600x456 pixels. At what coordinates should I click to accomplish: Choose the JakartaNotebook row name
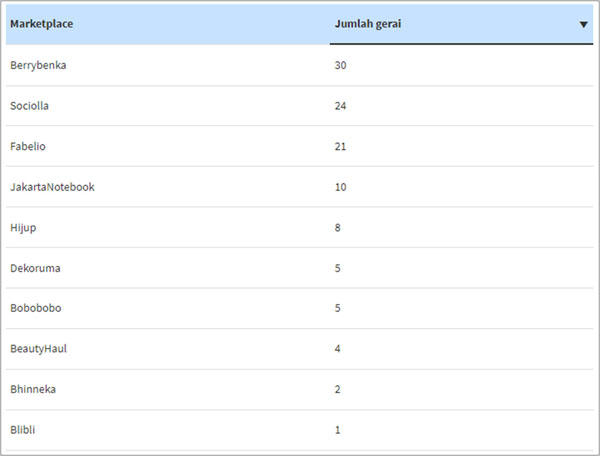[x=52, y=187]
